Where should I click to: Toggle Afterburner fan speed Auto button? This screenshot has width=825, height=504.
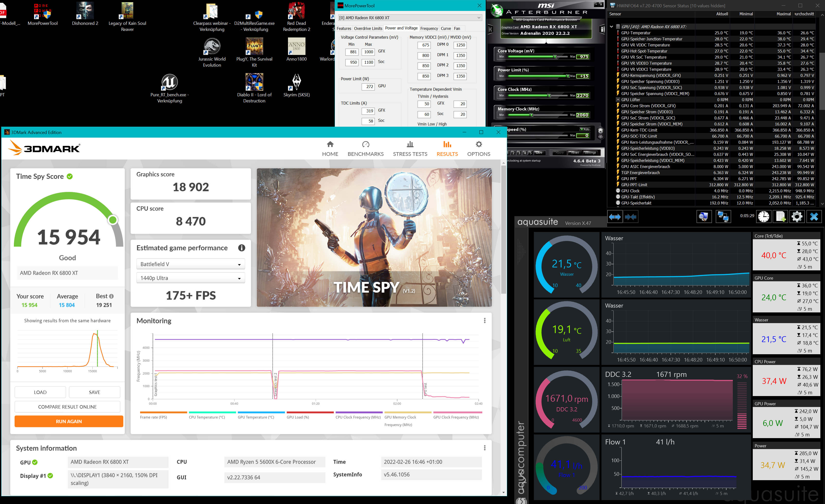point(585,129)
